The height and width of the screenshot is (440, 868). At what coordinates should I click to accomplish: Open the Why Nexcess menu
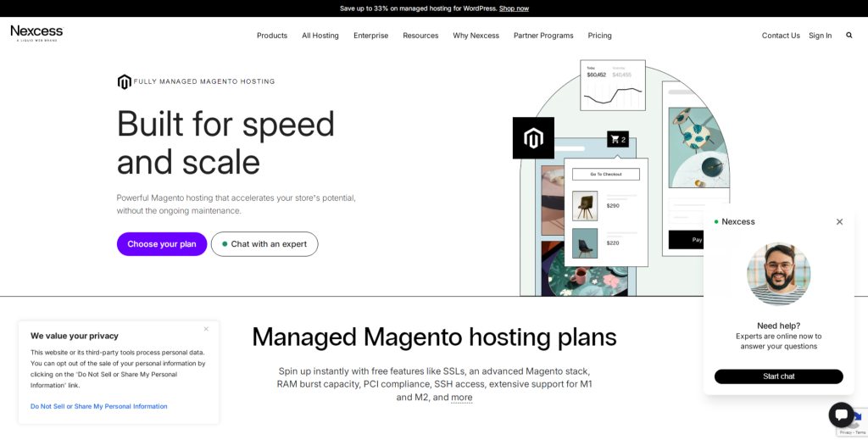click(x=476, y=36)
